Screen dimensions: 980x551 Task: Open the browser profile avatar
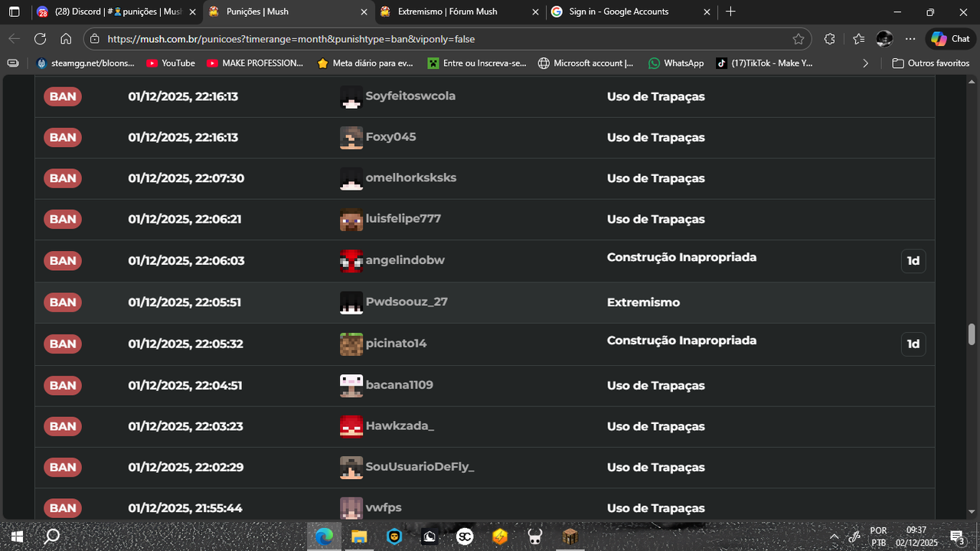pos(884,39)
